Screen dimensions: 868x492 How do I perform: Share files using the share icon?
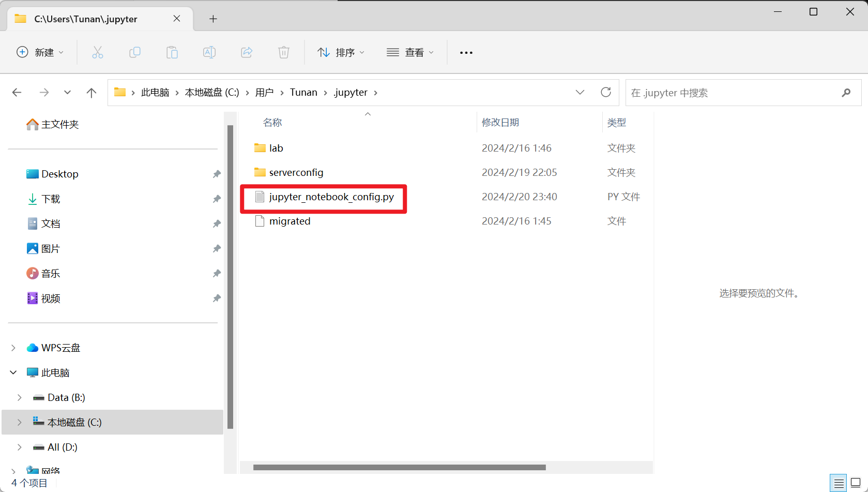tap(247, 52)
